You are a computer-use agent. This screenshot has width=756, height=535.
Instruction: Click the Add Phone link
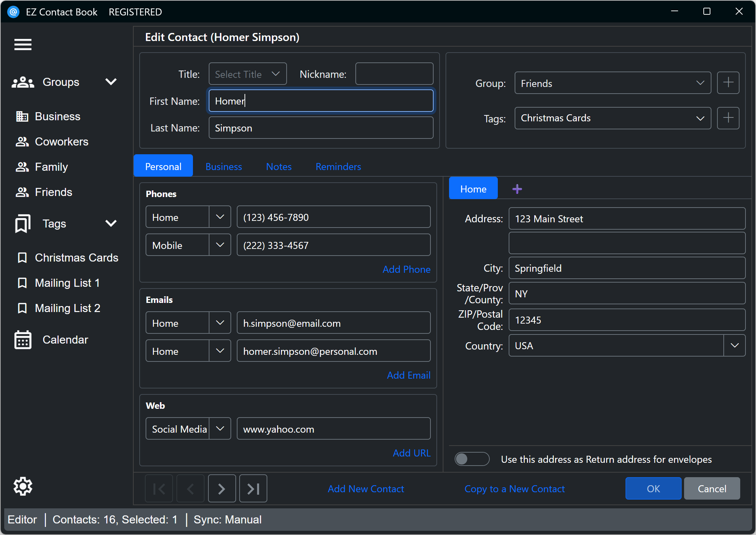point(406,269)
